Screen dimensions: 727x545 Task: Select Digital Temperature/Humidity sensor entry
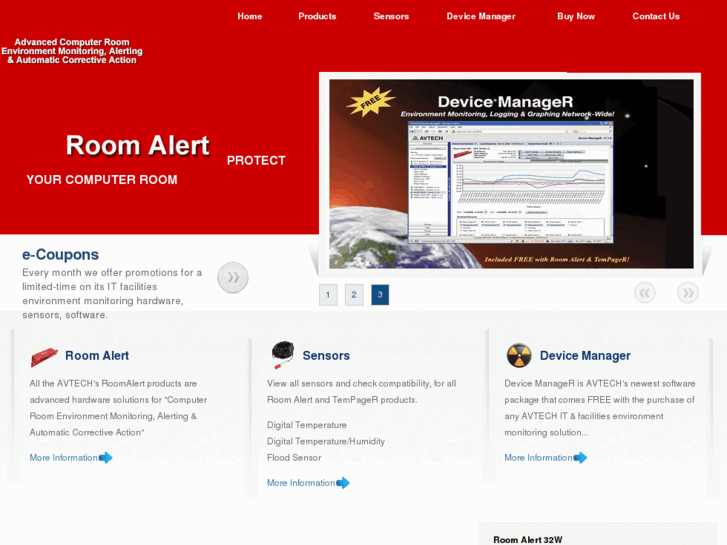(325, 441)
